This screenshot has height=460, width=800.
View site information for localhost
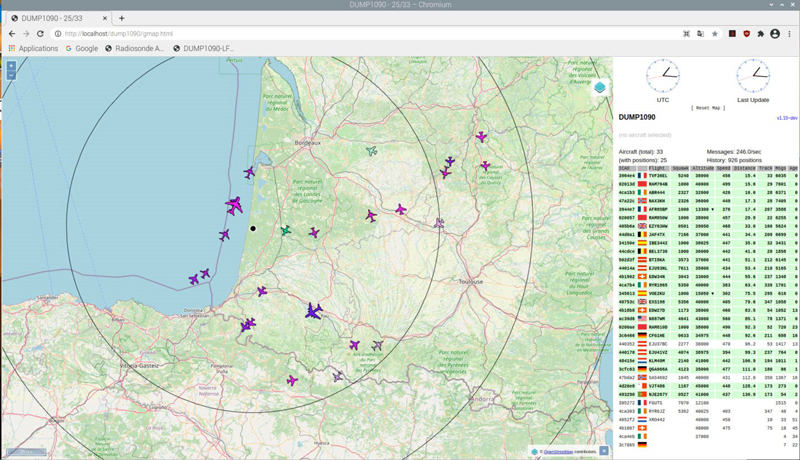[58, 34]
